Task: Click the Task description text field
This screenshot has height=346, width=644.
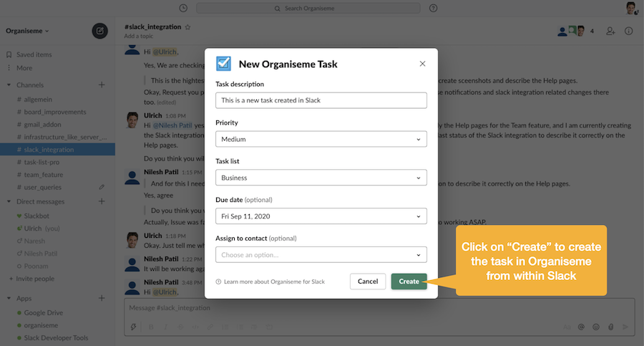Action: pos(321,100)
